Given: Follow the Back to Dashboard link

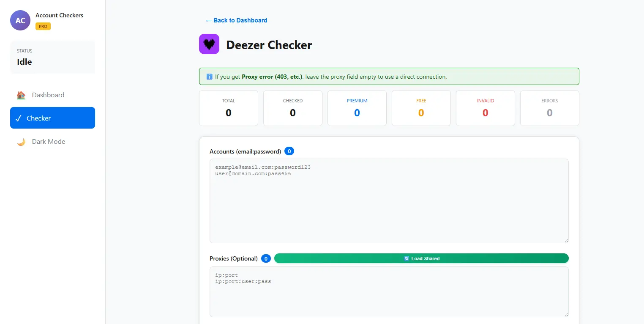Looking at the screenshot, I should click(236, 20).
